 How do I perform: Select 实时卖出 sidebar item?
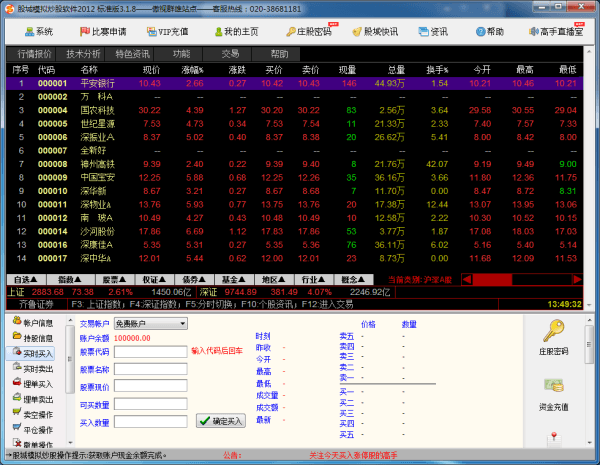pos(33,369)
